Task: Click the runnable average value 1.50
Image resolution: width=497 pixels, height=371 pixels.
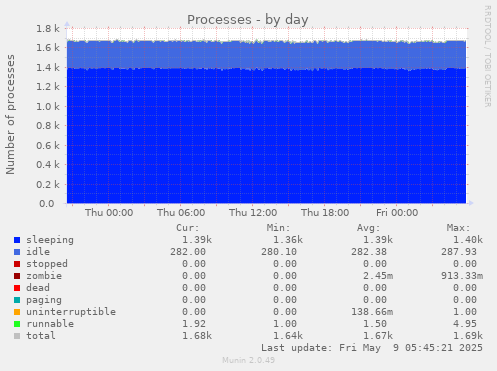Action: [375, 324]
